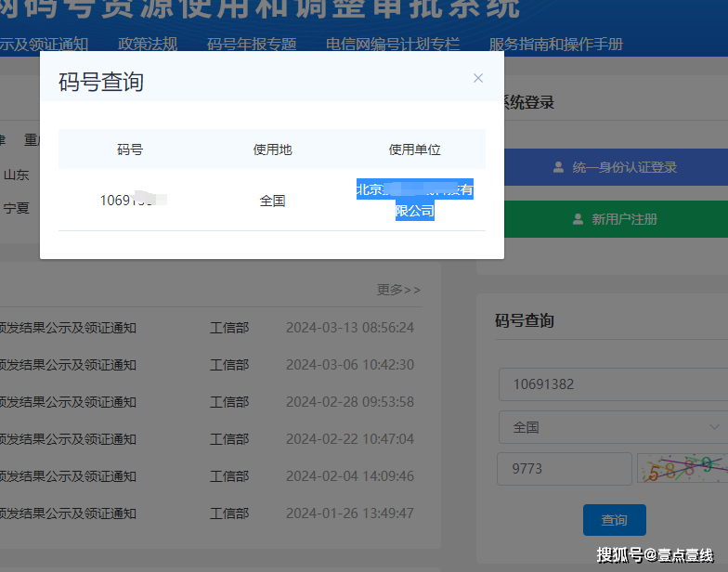Open 服务指南和操作手册 navigation item
728x572 pixels.
(x=555, y=45)
